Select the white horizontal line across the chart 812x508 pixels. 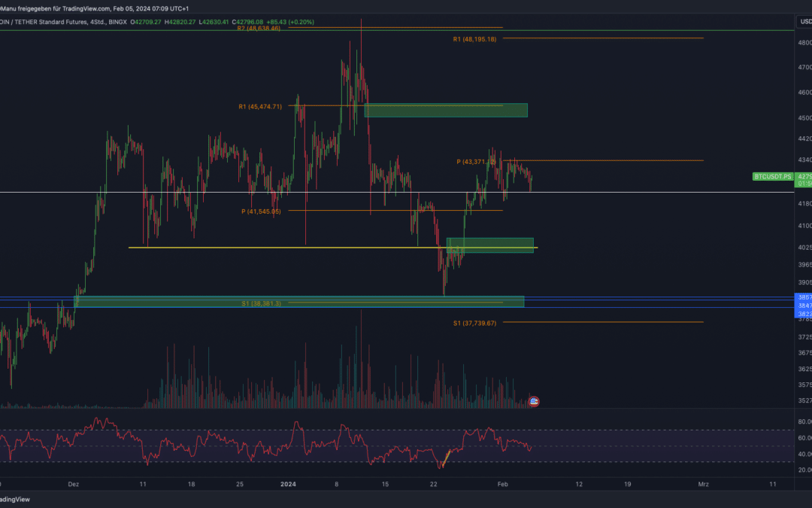click(397, 193)
